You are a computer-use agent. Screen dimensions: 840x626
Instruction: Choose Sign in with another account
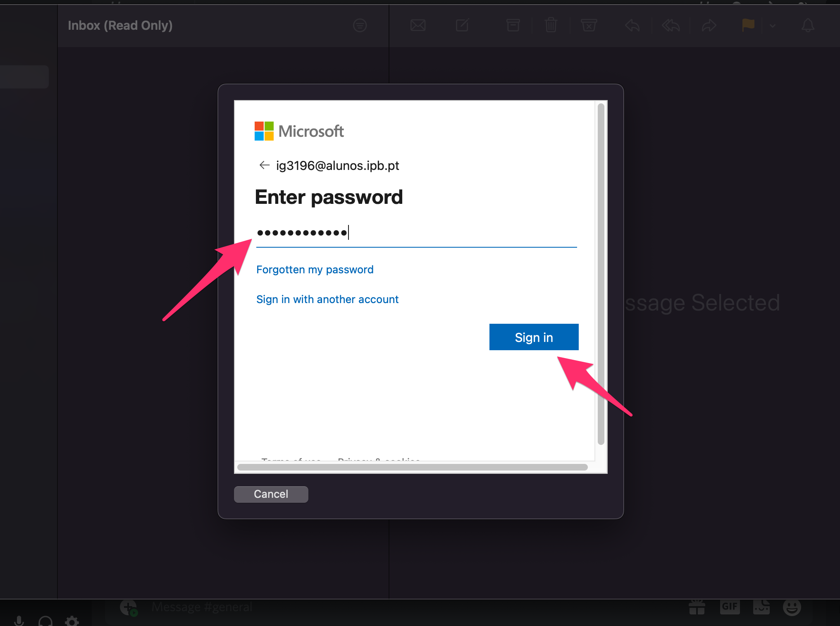tap(327, 299)
